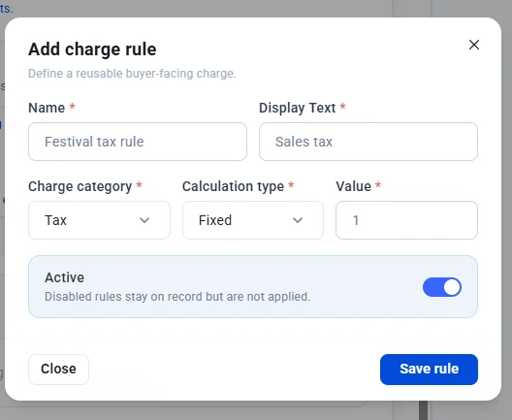Image resolution: width=512 pixels, height=420 pixels.
Task: Click the 'Charge category' label
Action: 80,186
